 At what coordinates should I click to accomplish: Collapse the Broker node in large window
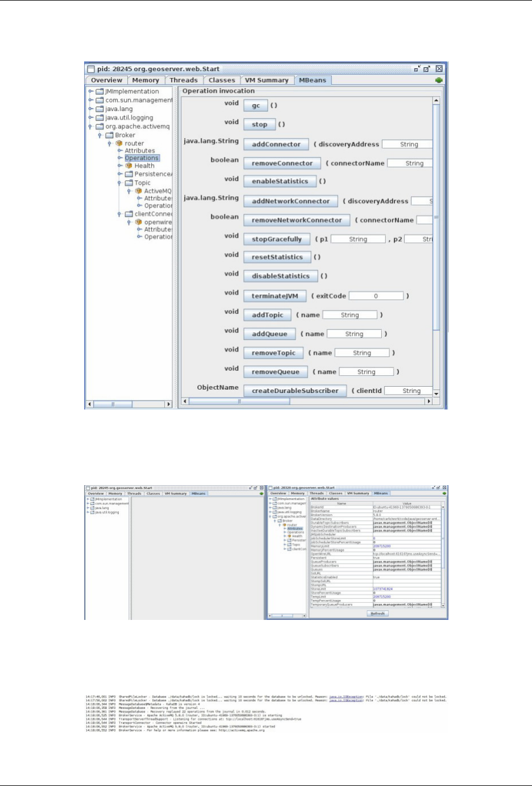click(100, 135)
